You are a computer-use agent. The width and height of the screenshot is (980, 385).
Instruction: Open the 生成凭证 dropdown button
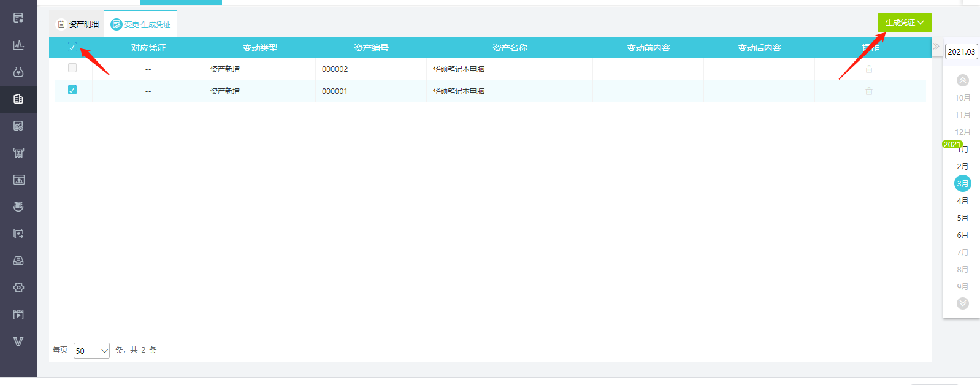[x=904, y=23]
